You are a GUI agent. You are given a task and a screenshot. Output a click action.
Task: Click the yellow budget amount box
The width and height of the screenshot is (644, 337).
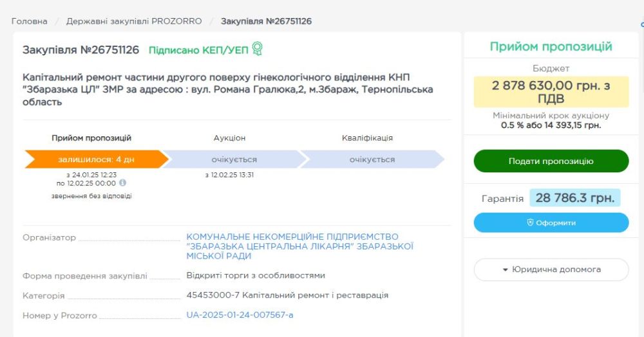(551, 91)
